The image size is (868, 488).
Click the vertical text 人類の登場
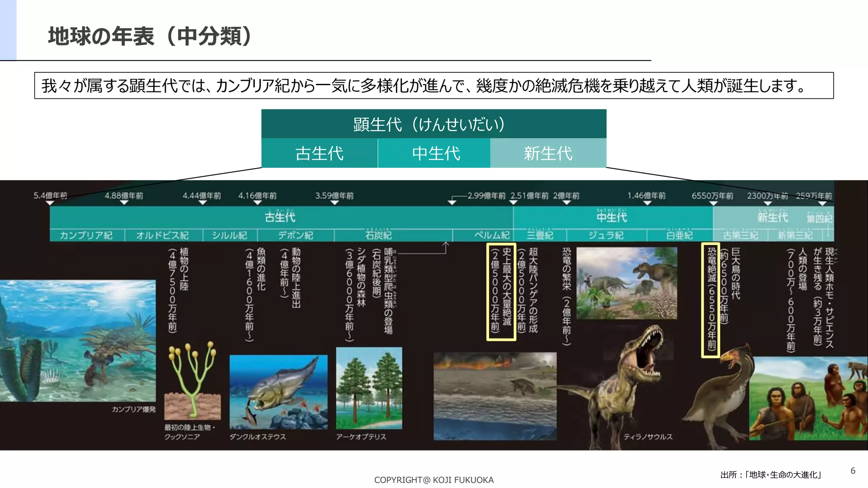[x=802, y=269]
